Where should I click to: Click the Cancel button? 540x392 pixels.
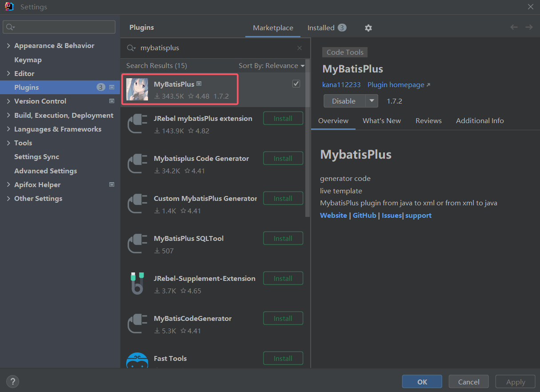tap(469, 381)
